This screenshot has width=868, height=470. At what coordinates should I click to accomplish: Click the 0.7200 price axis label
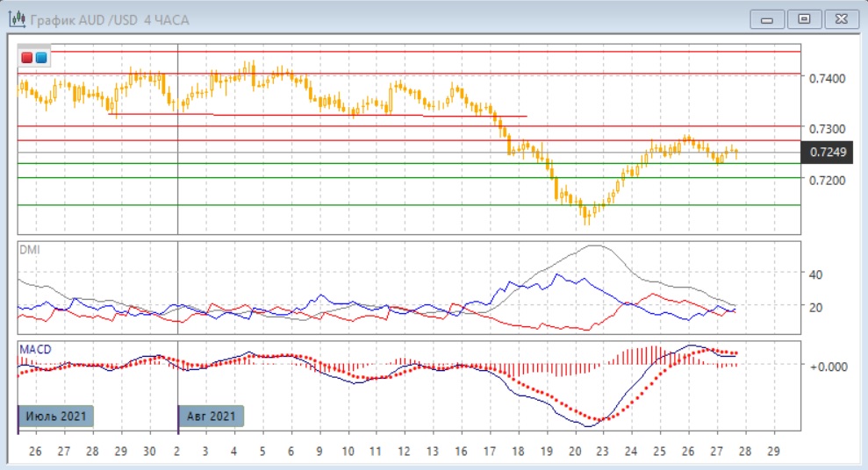pos(828,180)
